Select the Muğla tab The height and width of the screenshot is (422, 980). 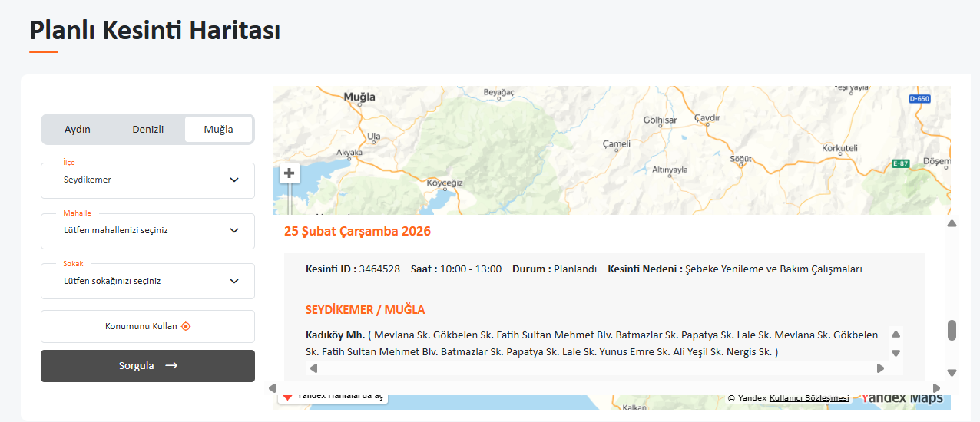click(x=218, y=129)
